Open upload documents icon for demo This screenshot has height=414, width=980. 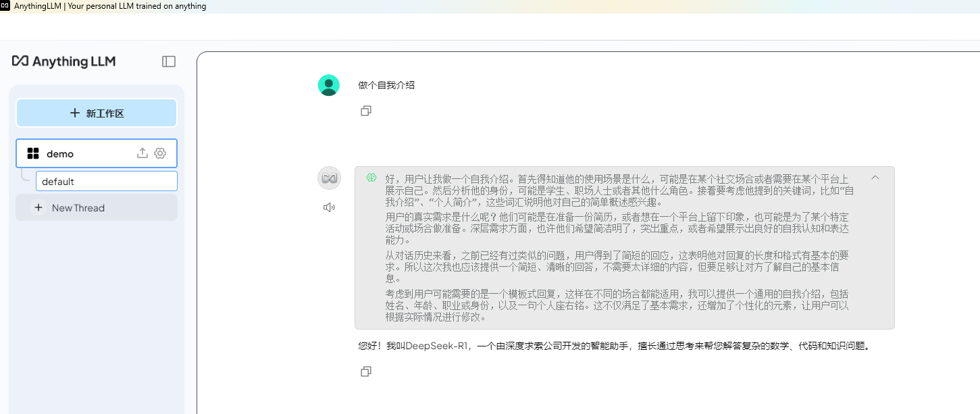pos(142,153)
